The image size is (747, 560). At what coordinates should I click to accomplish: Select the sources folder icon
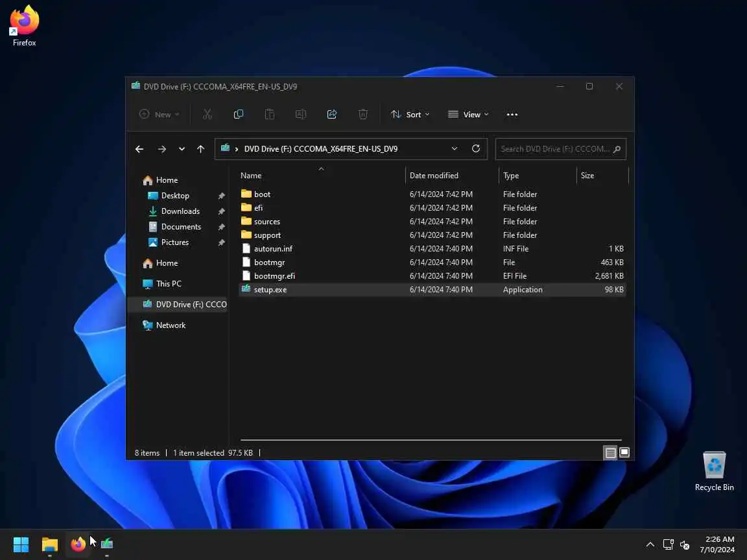246,221
